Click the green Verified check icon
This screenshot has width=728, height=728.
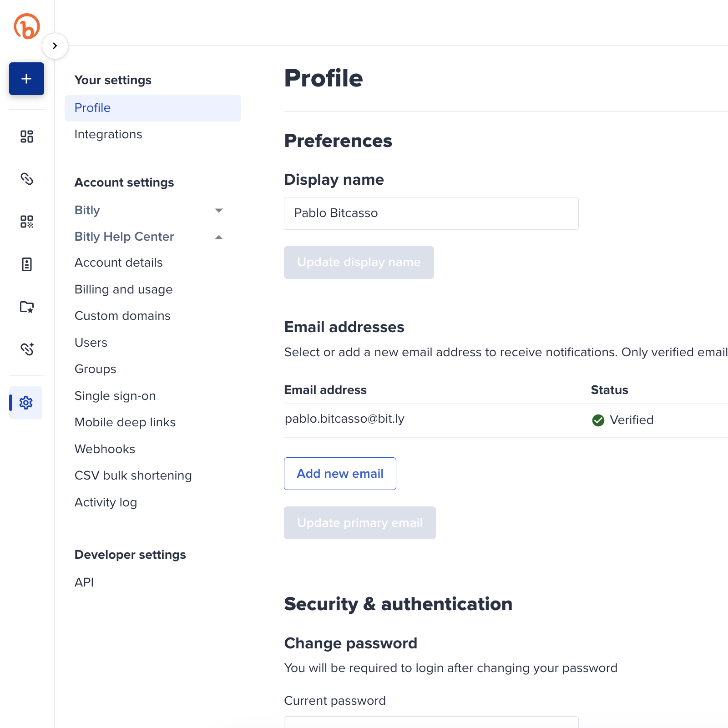(598, 420)
